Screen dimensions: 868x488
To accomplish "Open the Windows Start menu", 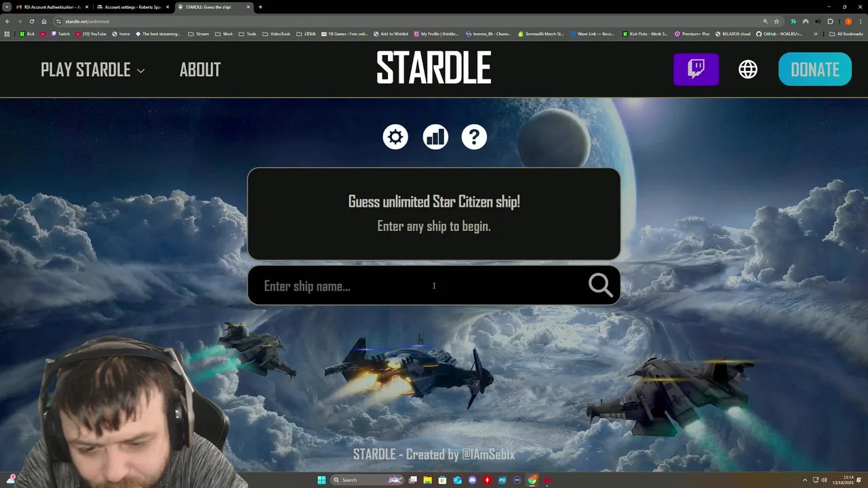I will [321, 480].
